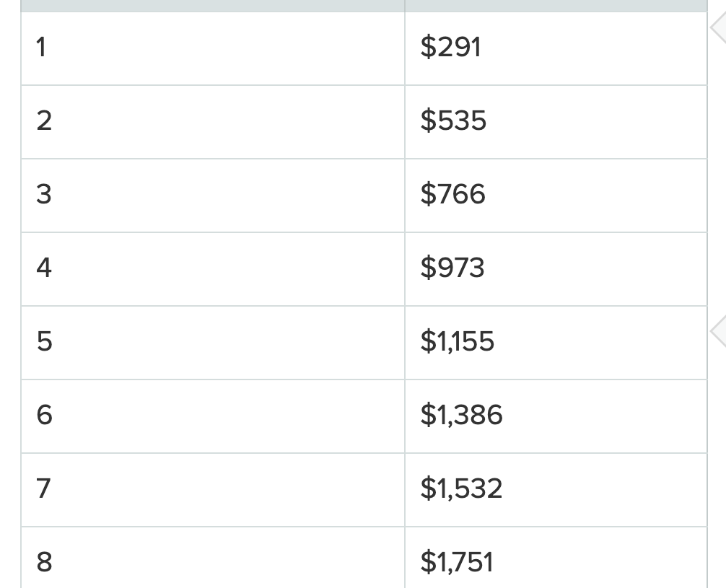
Task: Click the $973 amount cell
Action: pos(556,269)
